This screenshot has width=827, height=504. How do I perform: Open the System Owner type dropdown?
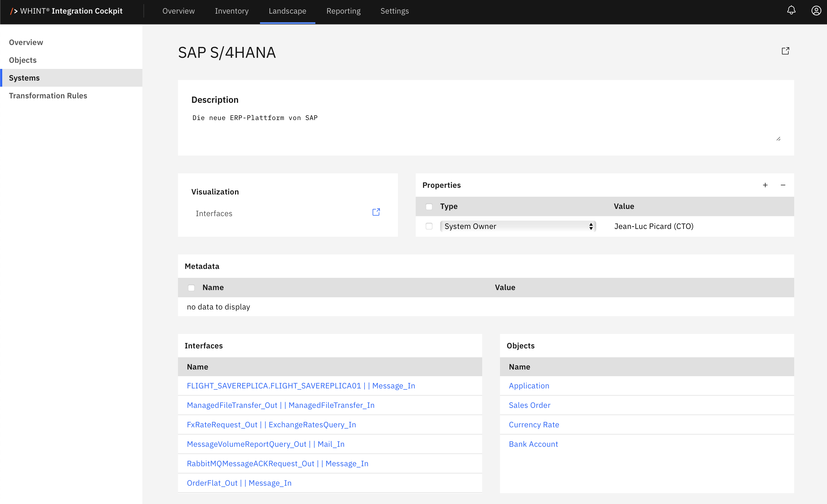tap(518, 226)
